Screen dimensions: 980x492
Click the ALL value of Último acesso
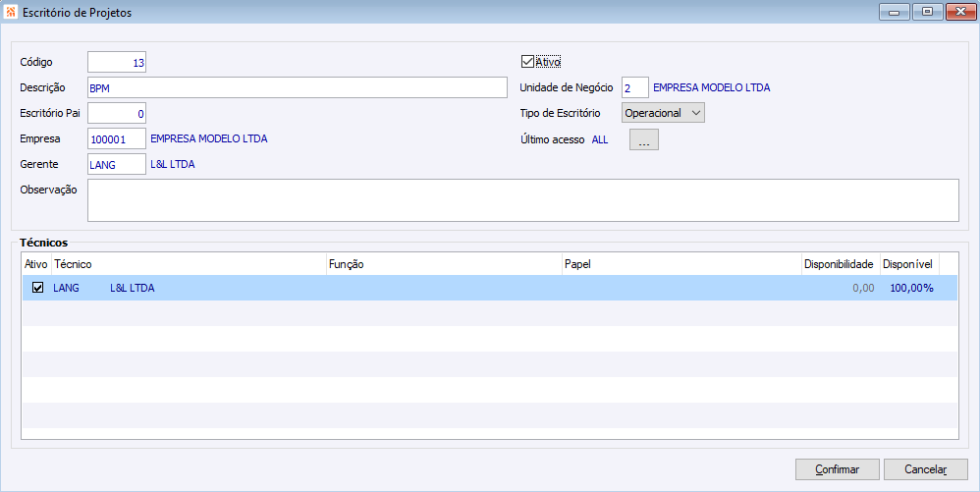(599, 140)
